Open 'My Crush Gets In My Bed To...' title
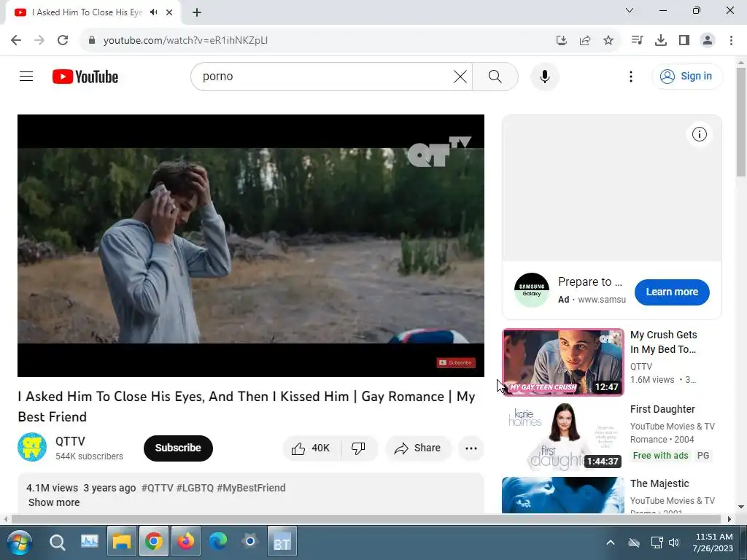The image size is (747, 560). pyautogui.click(x=664, y=342)
